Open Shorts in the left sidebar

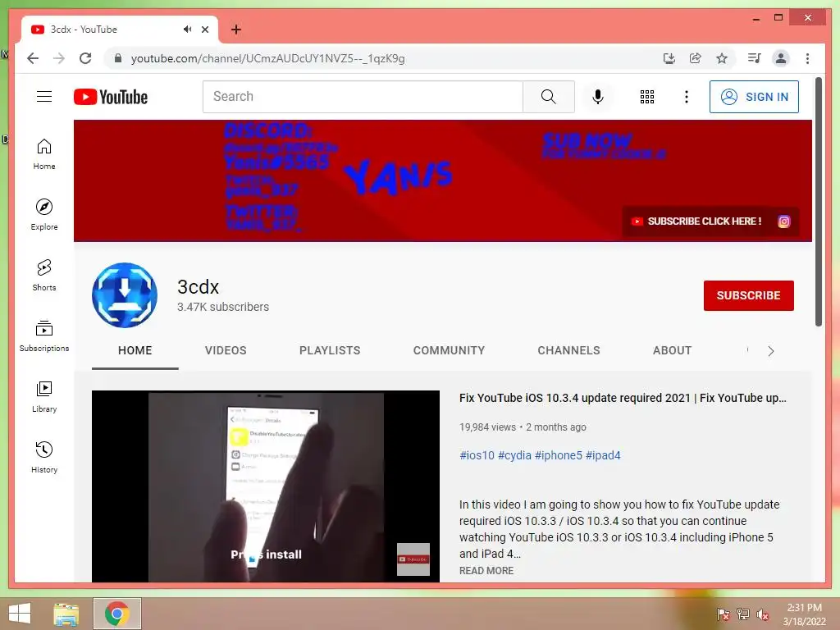point(44,276)
